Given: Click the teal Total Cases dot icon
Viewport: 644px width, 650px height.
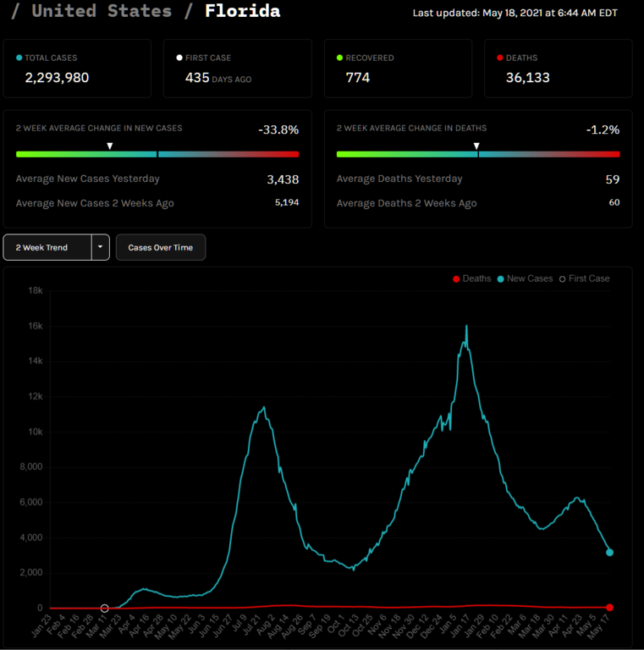Looking at the screenshot, I should coord(19,58).
